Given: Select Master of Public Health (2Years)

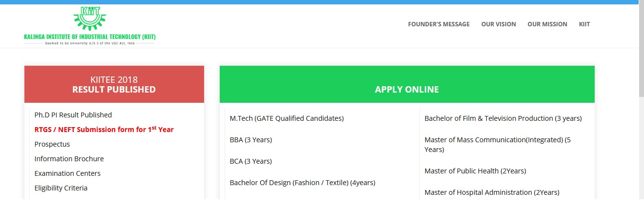Looking at the screenshot, I should coord(475,171).
